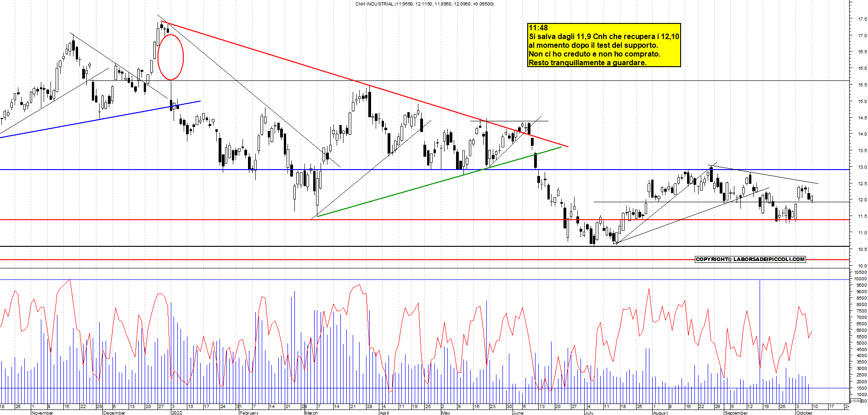Click the 17.0 price axis label
Viewport: 868px width, 415px height.
pyautogui.click(x=862, y=35)
